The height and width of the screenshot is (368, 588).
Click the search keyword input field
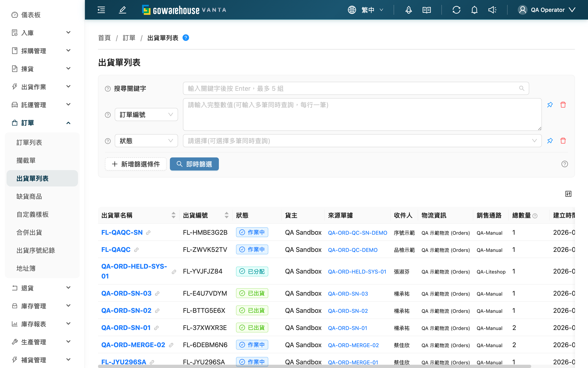[x=356, y=88]
